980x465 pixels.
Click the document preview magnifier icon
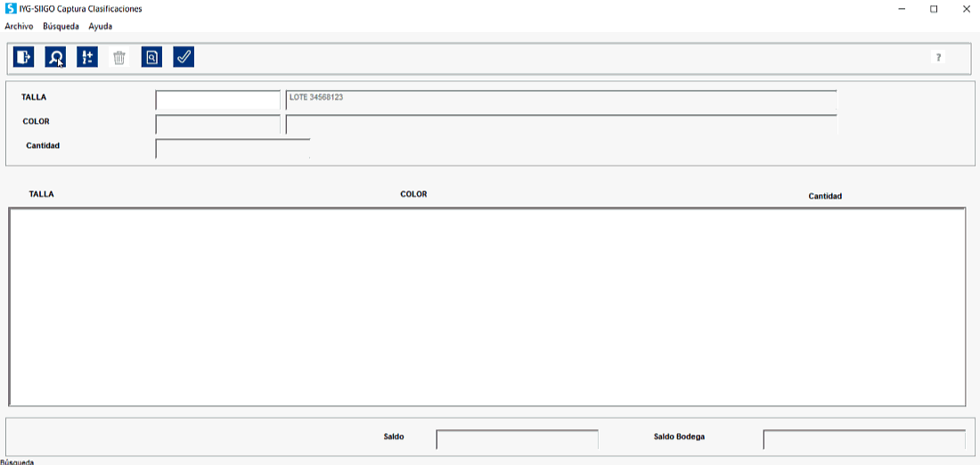point(151,58)
